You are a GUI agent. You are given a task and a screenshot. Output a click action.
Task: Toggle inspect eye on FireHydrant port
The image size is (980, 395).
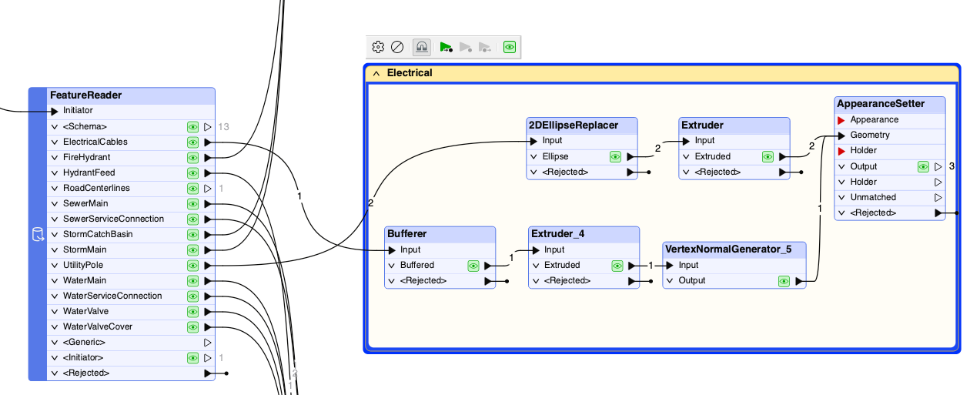(x=192, y=157)
